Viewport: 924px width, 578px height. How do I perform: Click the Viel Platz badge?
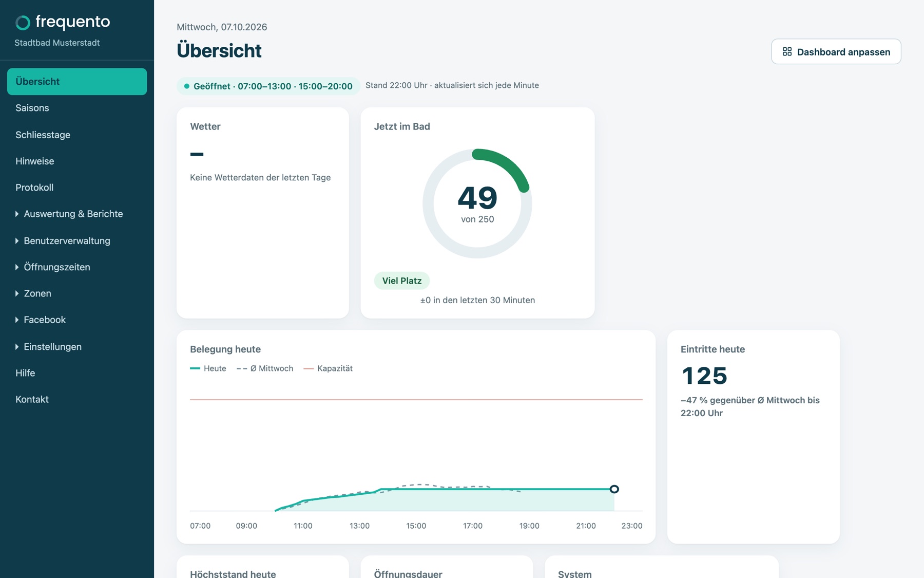[402, 281]
